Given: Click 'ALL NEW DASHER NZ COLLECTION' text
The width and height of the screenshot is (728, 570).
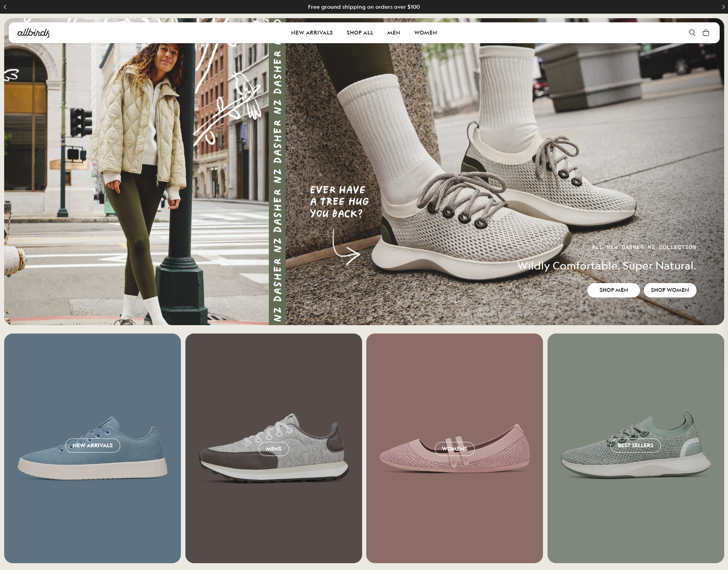Looking at the screenshot, I should 644,247.
